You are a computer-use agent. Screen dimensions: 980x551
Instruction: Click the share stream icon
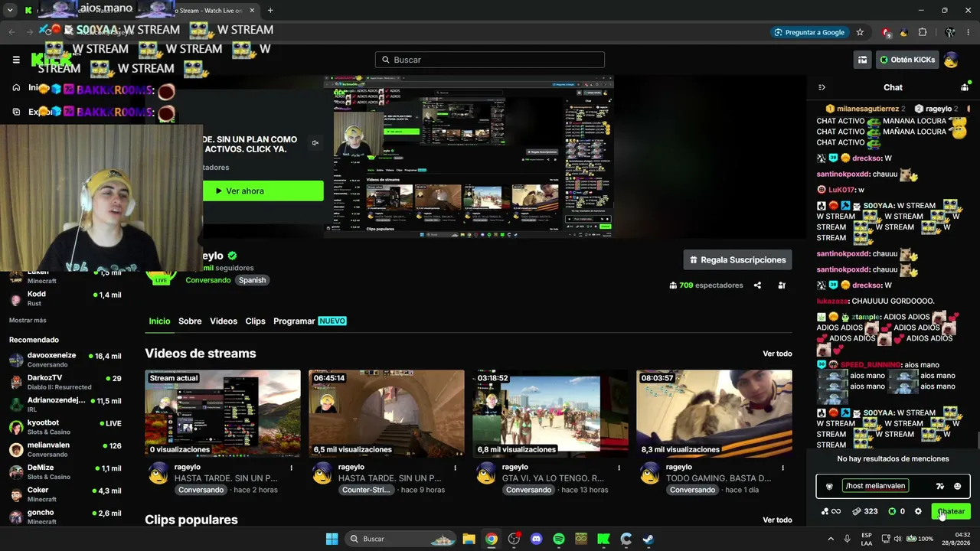coord(757,285)
